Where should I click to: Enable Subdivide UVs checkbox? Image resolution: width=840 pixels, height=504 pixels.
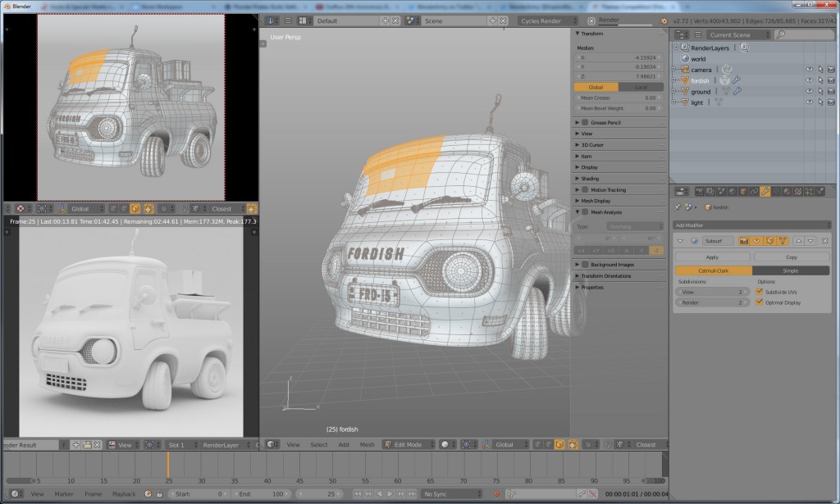pyautogui.click(x=759, y=292)
